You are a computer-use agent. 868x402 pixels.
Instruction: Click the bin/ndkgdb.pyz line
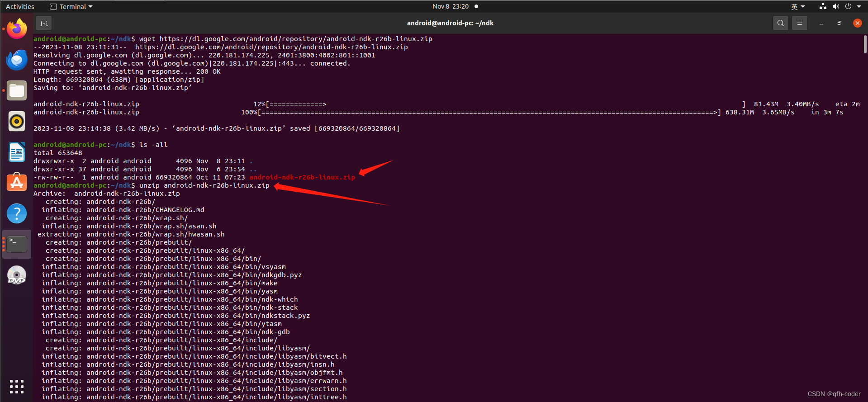click(172, 275)
